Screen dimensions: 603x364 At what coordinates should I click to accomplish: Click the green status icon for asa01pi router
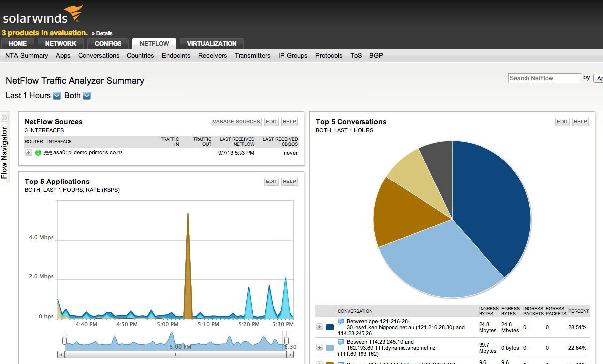tap(38, 153)
